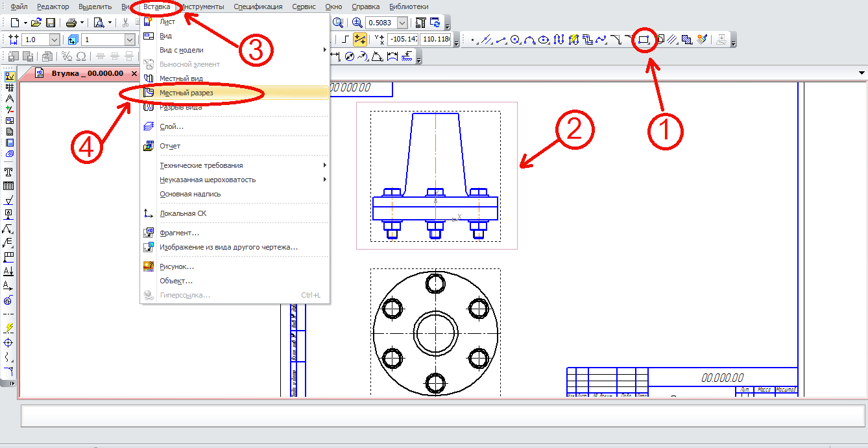Viewport: 868px width, 448px height.
Task: Open the view scale dropdown showing 1.0
Action: point(54,40)
